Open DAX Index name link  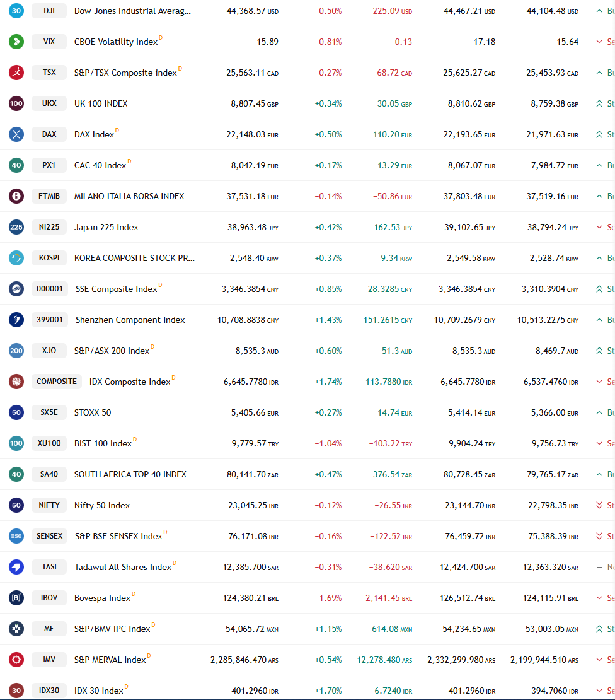(x=94, y=134)
